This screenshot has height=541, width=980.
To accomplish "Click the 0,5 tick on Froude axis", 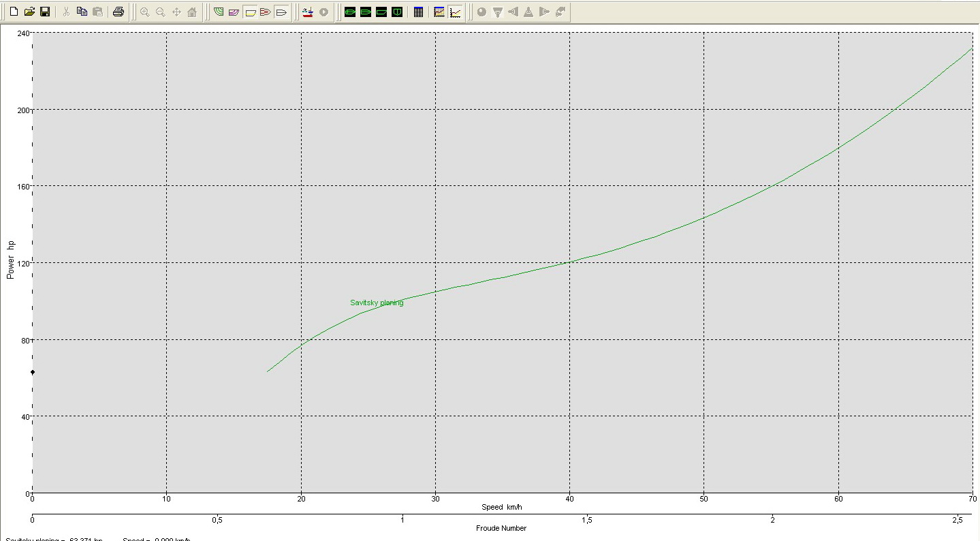I will (x=217, y=520).
